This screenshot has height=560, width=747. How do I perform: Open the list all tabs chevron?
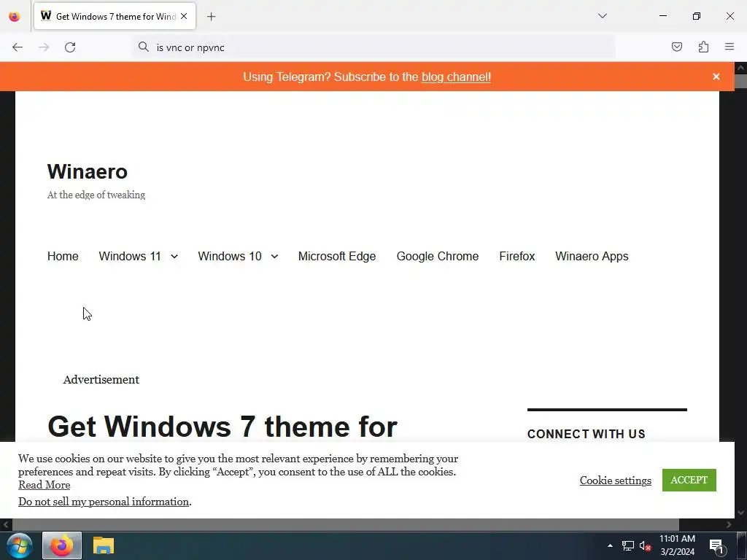602,16
